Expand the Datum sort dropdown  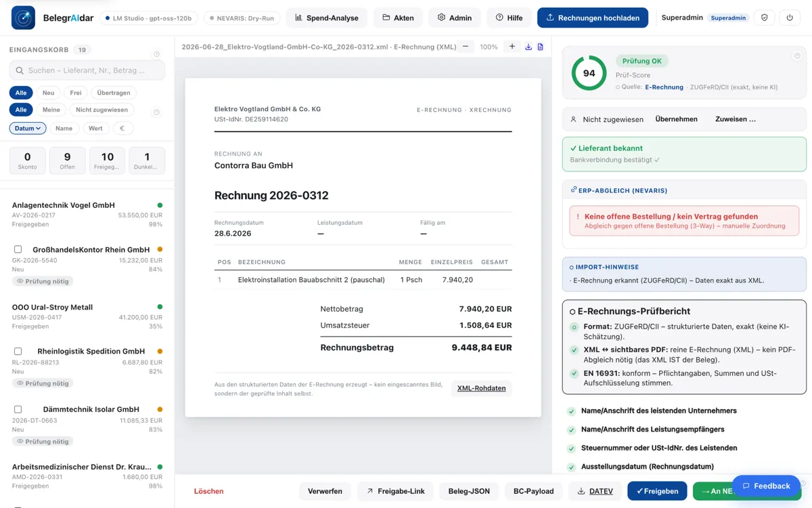coord(28,128)
